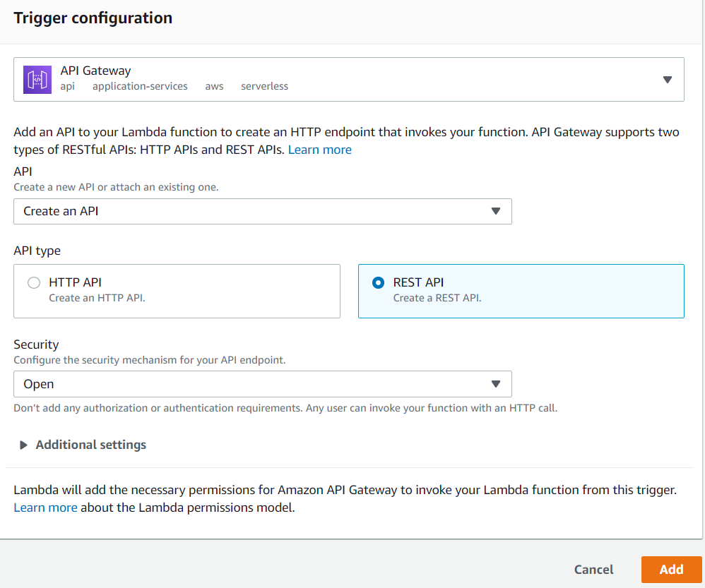Click the API Gateway trigger name
Viewport: 705px width, 588px height.
pos(95,71)
